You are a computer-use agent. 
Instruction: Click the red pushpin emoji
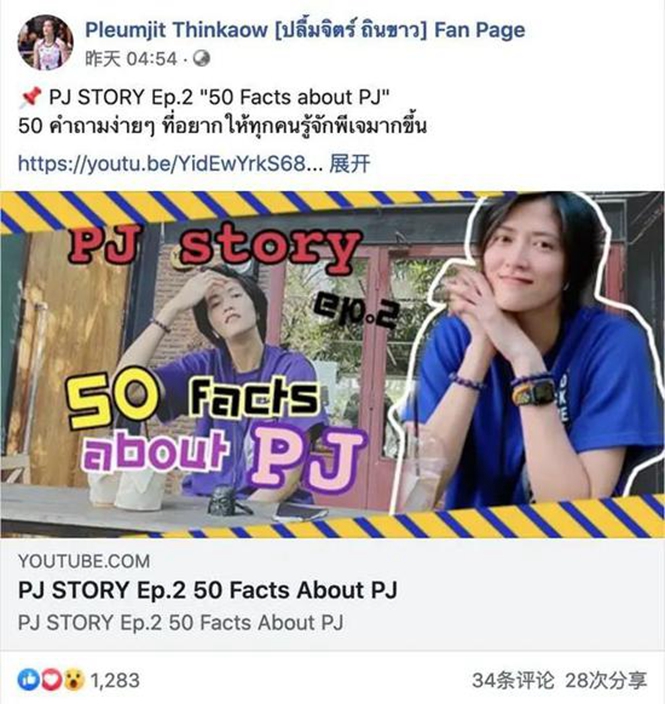tap(30, 97)
